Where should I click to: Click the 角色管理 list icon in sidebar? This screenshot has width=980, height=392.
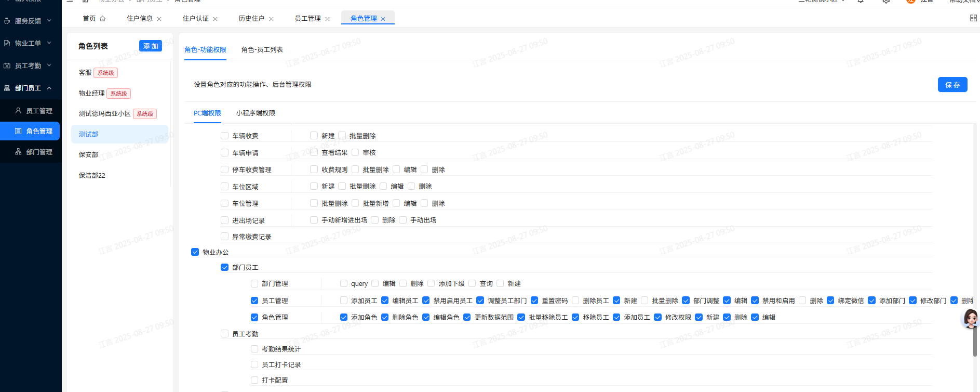coord(18,131)
